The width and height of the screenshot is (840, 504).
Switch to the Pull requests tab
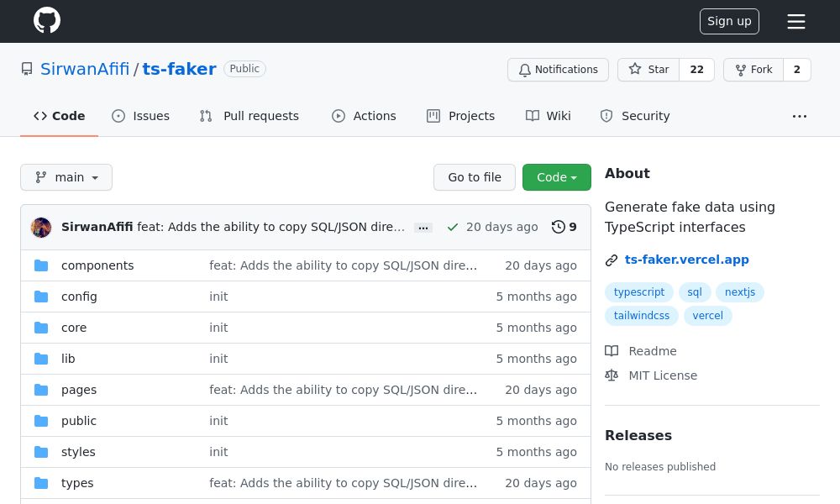point(249,116)
